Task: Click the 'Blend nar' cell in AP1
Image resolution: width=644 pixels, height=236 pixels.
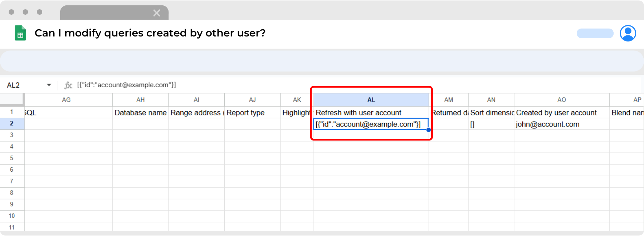Action: coord(627,113)
